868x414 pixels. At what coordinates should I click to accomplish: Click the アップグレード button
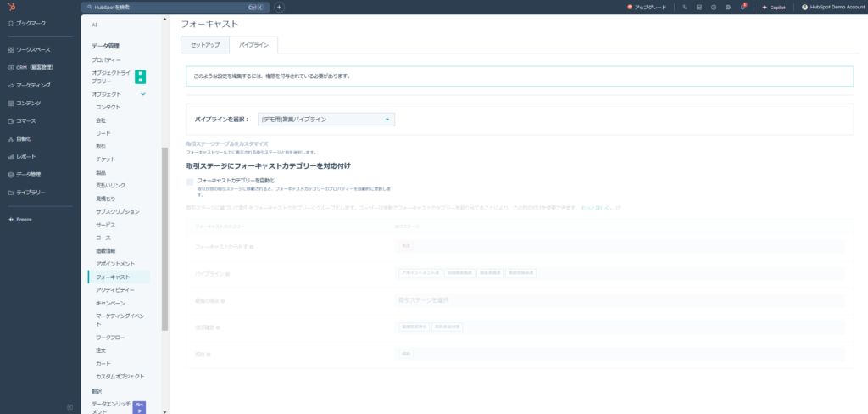point(647,7)
